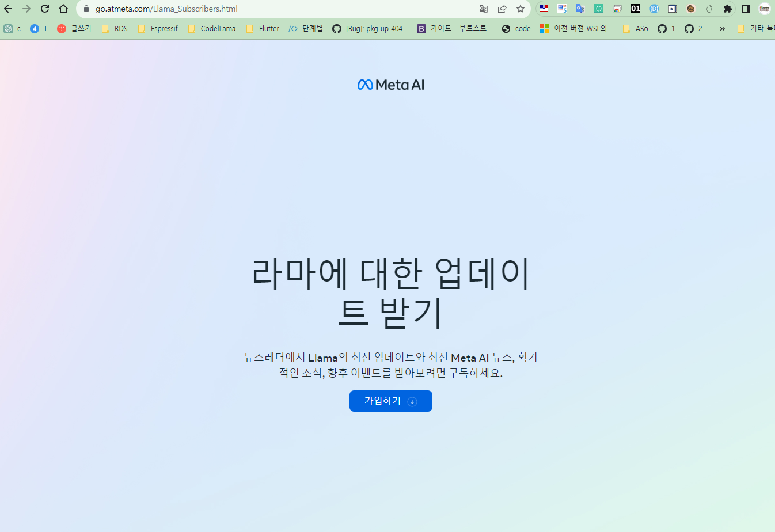Screen dimensions: 775x532
Task: Reload the current page
Action: coord(45,9)
